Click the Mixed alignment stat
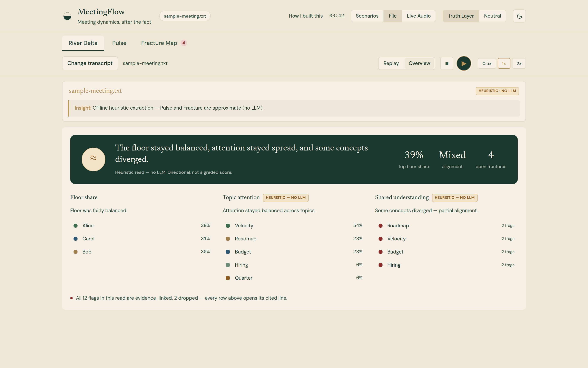 pos(452,159)
